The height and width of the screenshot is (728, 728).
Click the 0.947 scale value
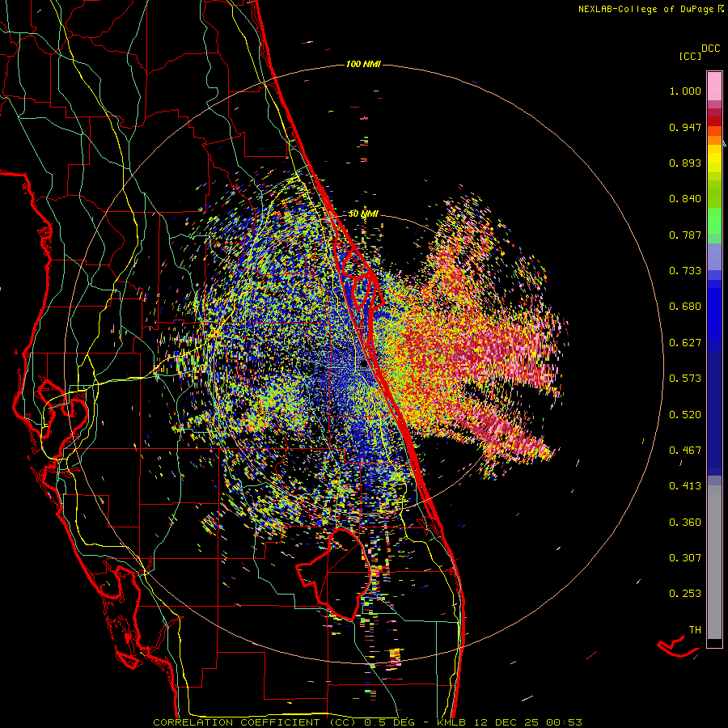(x=685, y=127)
